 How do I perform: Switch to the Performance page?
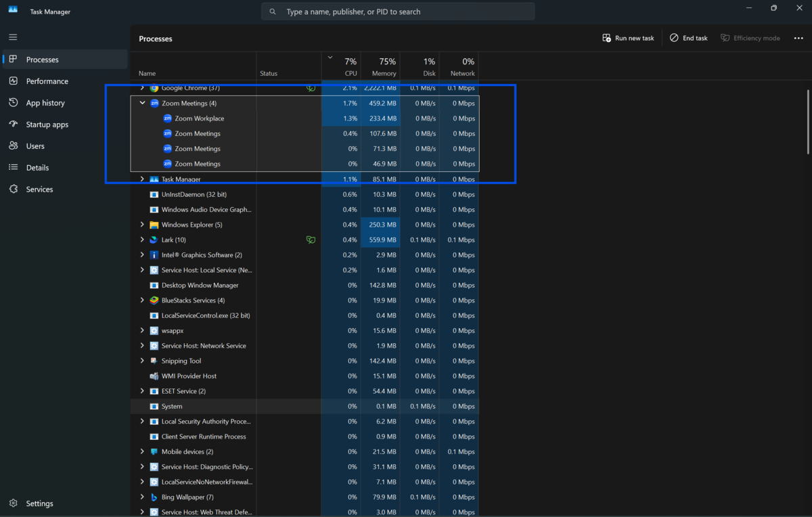(x=47, y=81)
